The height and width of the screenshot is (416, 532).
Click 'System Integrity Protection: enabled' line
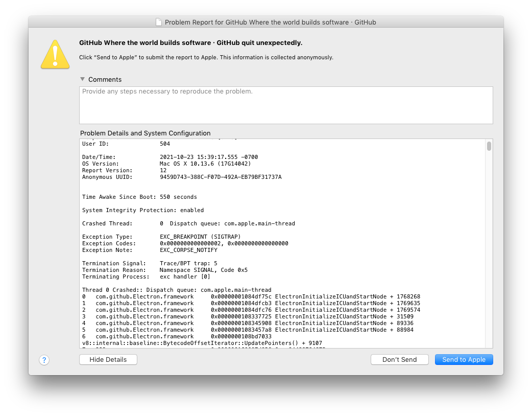143,210
